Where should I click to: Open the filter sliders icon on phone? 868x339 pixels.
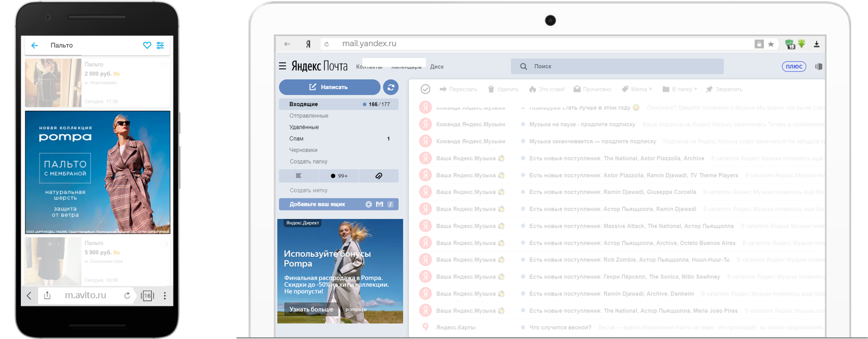160,46
